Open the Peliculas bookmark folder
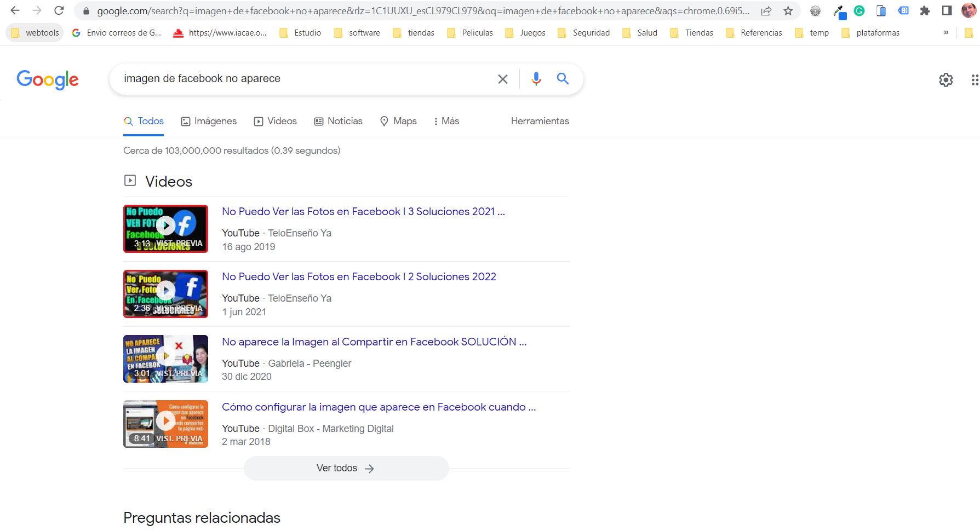The width and height of the screenshot is (980, 531). [x=470, y=33]
